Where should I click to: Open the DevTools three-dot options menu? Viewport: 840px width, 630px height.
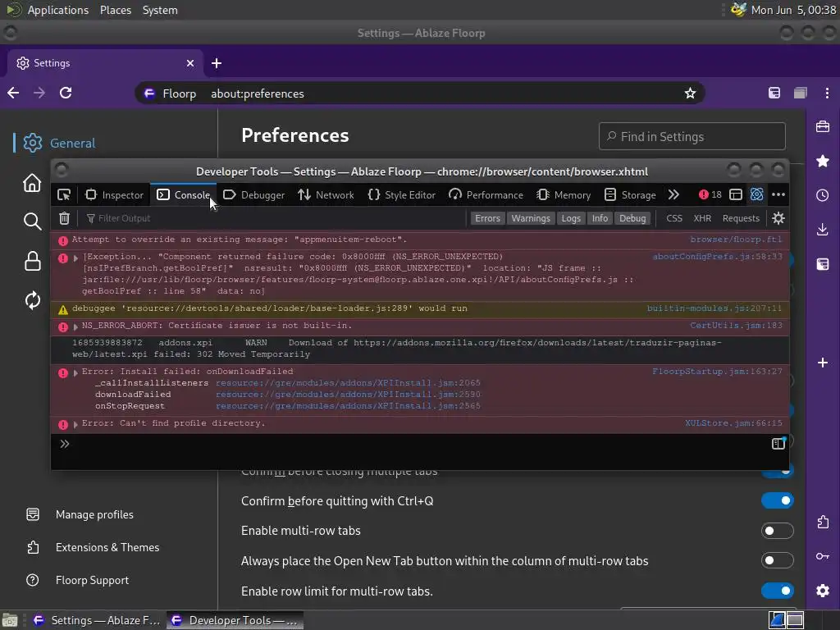pyautogui.click(x=778, y=195)
